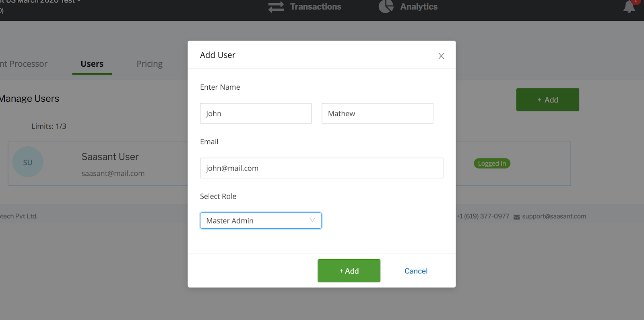Switch to the Users tab
The image size is (644, 320).
92,64
